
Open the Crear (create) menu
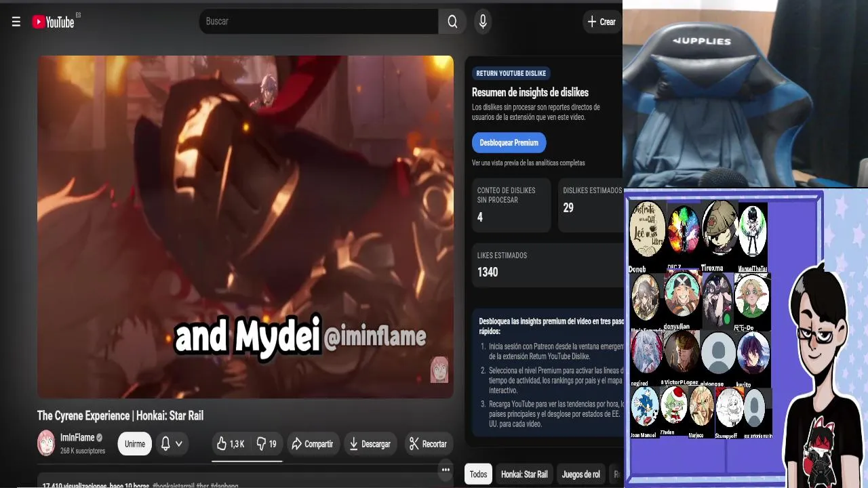click(x=601, y=22)
